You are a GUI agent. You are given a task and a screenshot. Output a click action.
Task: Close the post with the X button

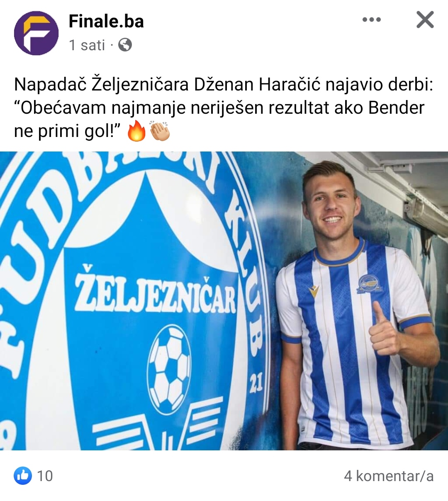pyautogui.click(x=425, y=20)
